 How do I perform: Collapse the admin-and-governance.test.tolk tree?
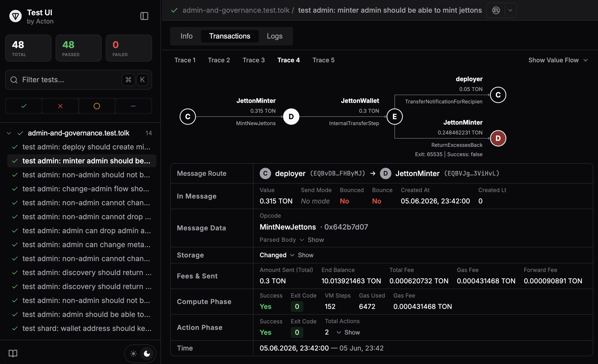click(x=9, y=133)
